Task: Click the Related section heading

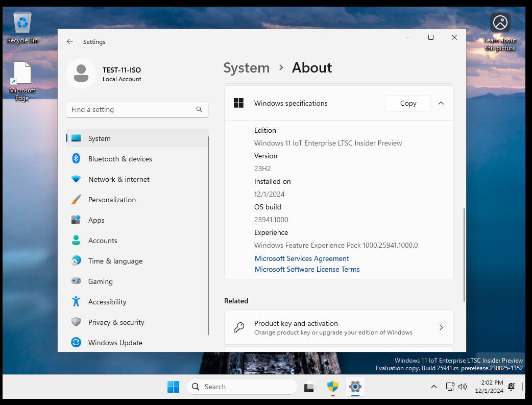Action: (x=236, y=301)
